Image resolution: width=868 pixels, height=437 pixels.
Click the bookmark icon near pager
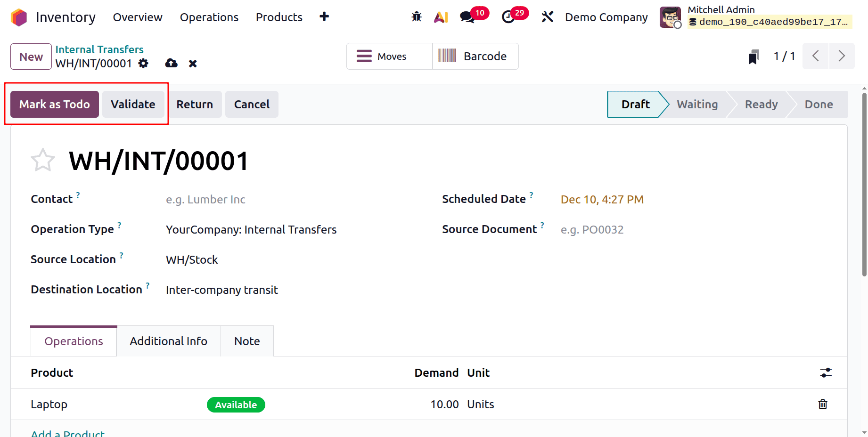[x=753, y=57]
